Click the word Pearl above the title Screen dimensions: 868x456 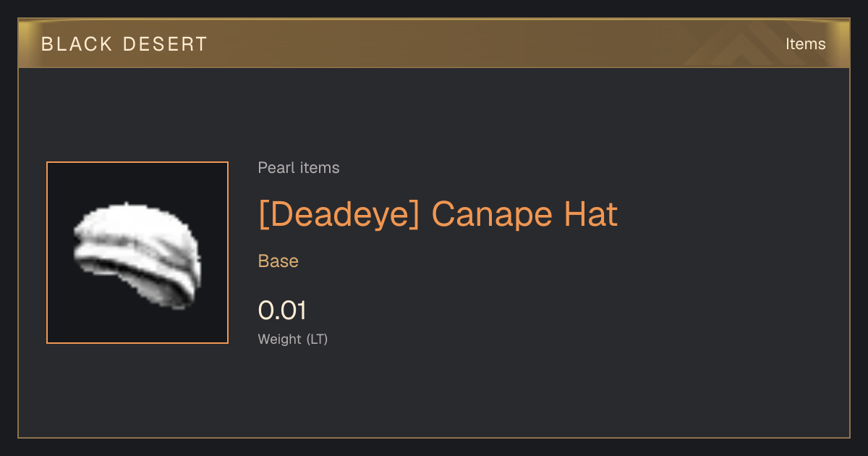[274, 168]
